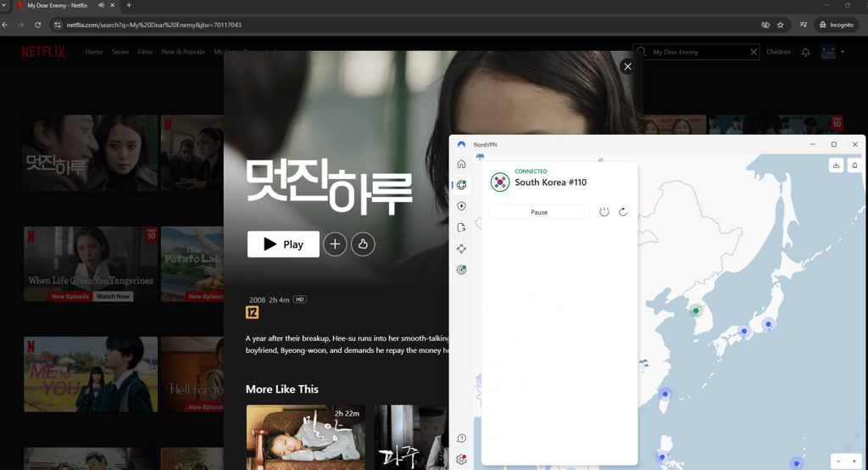Image resolution: width=868 pixels, height=470 pixels.
Task: Click Watch Now on Tangerines card
Action: [x=113, y=297]
